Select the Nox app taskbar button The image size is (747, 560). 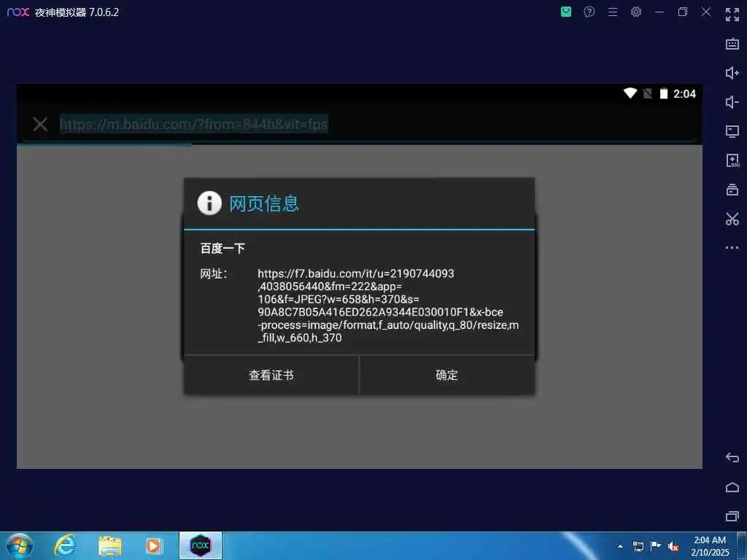pos(201,545)
